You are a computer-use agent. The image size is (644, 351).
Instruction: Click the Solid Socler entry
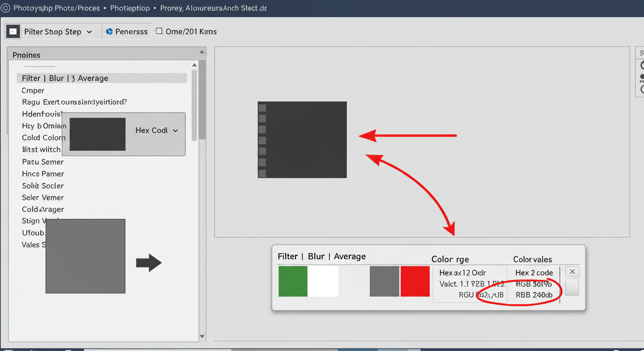click(43, 186)
